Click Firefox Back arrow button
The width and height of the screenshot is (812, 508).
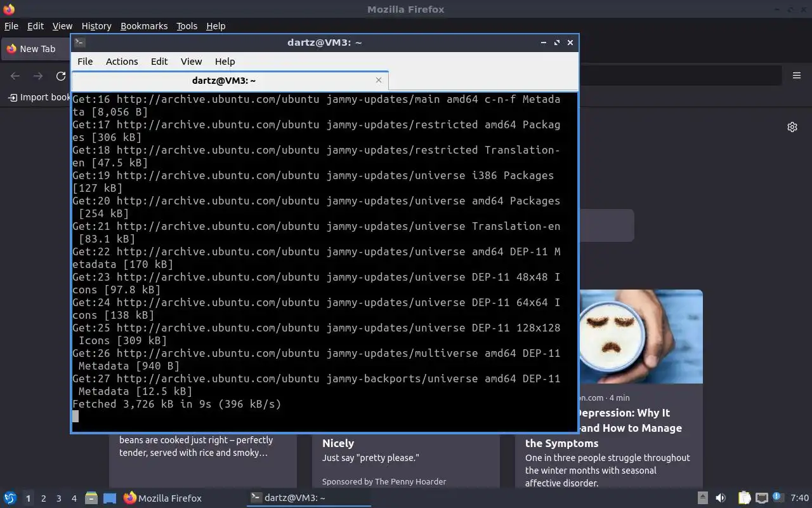15,76
